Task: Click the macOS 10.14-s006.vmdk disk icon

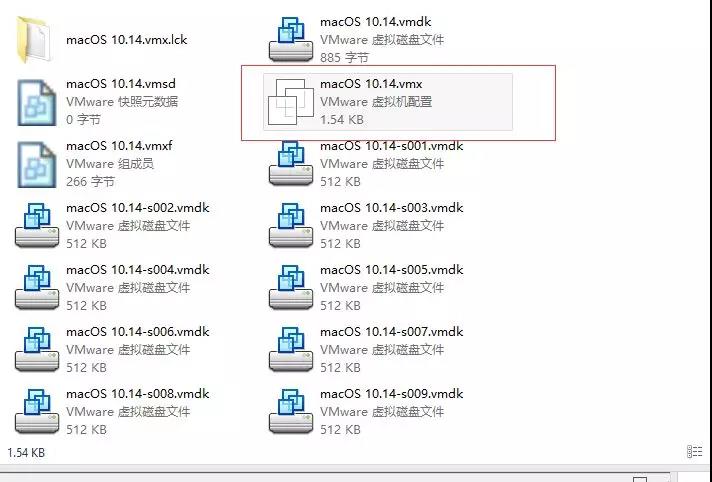Action: click(37, 350)
